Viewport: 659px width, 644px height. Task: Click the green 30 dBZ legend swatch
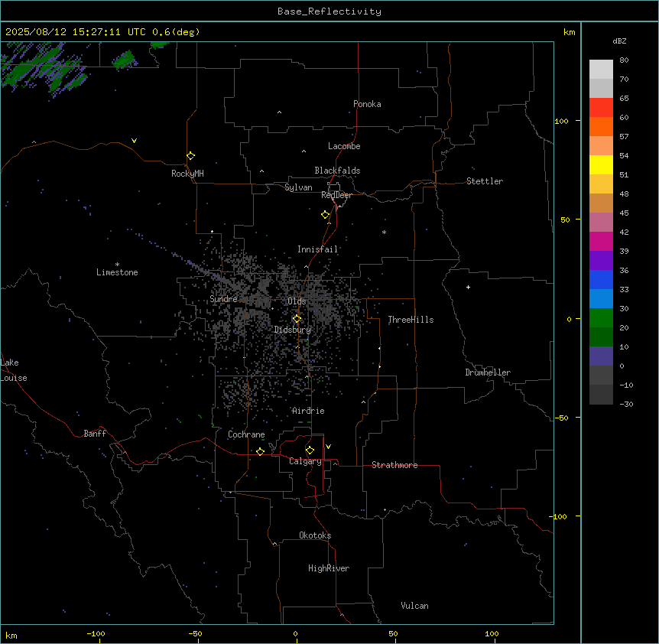(x=601, y=318)
